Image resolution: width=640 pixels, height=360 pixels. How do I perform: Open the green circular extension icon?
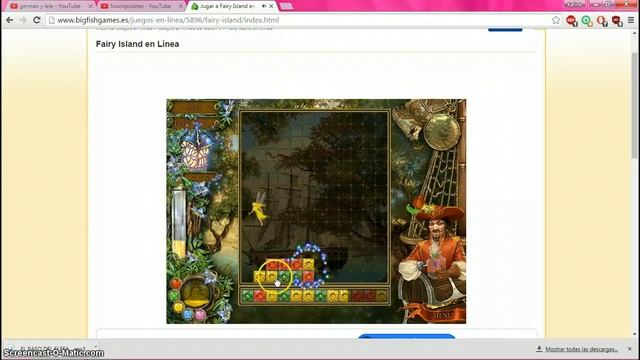(x=587, y=20)
